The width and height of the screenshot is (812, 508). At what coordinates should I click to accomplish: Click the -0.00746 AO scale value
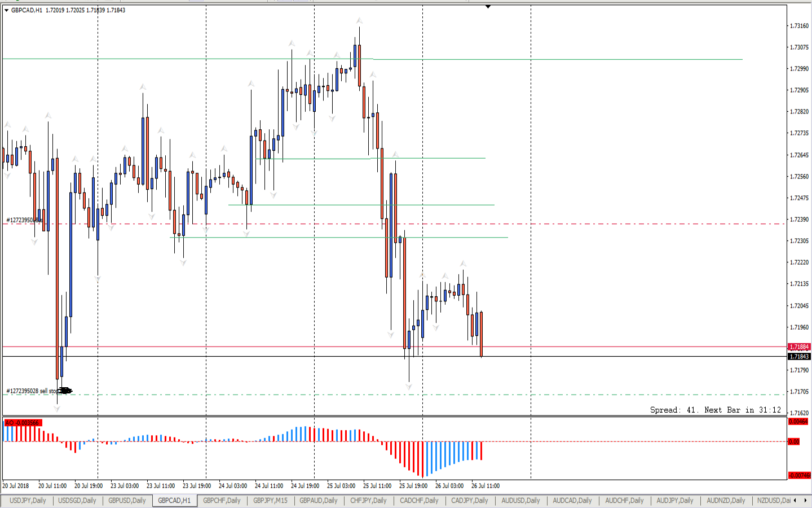(799, 475)
